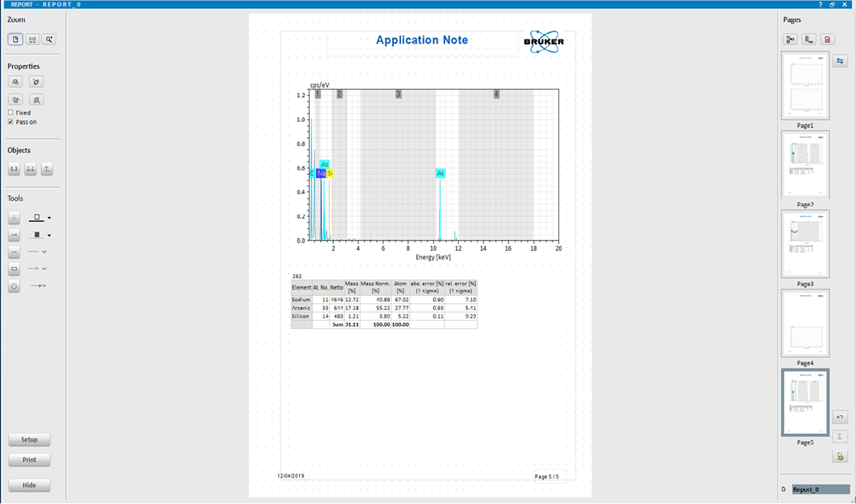856x504 pixels.
Task: Open the Page1 thumbnail
Action: pyautogui.click(x=805, y=85)
